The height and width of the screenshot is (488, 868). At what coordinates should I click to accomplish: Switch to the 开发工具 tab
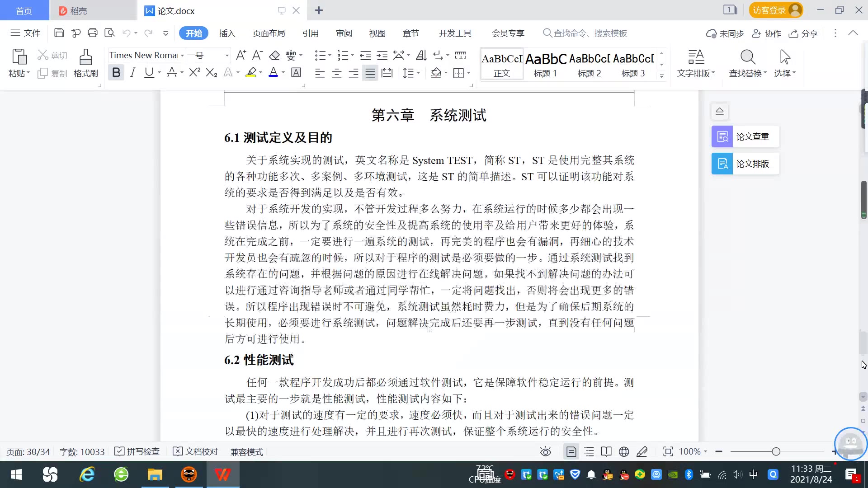click(455, 33)
